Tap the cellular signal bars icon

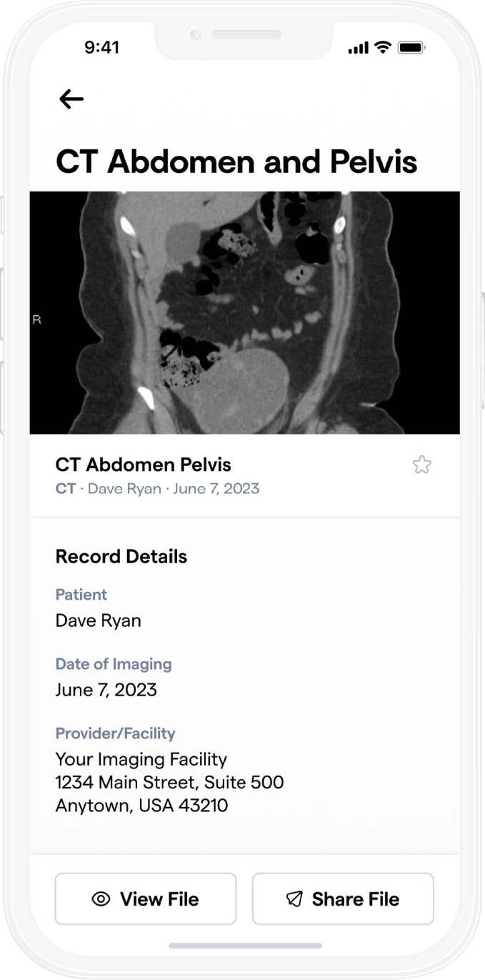(359, 49)
